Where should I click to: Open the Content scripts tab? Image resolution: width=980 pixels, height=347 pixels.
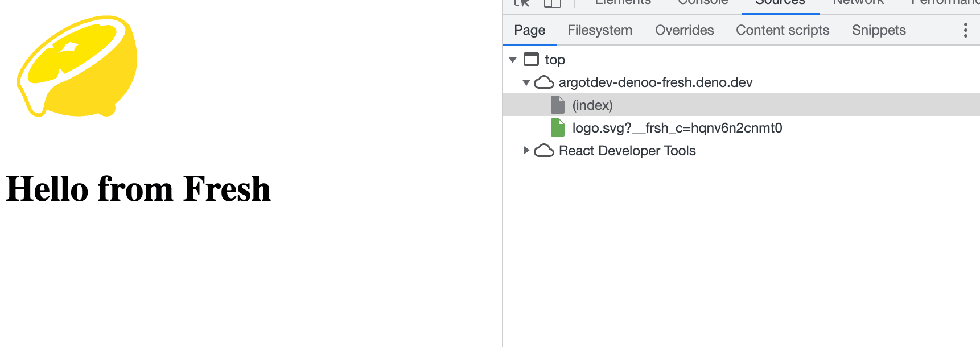tap(783, 30)
